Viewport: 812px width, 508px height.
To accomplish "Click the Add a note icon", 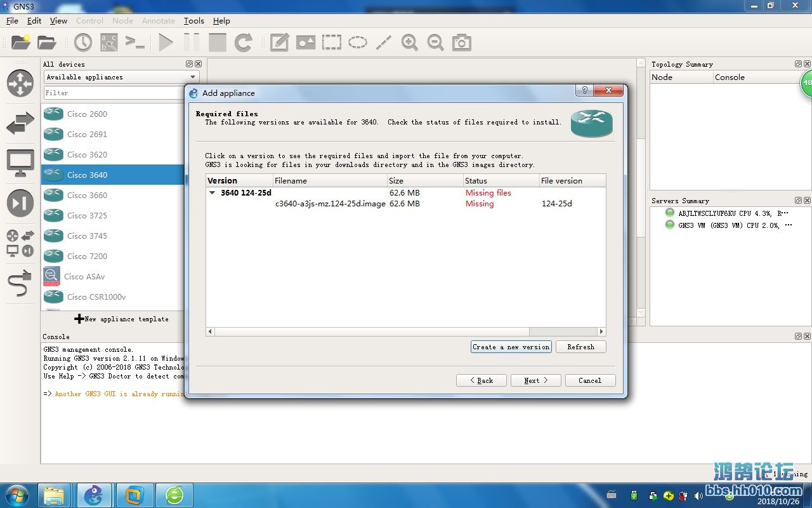I will [x=279, y=43].
